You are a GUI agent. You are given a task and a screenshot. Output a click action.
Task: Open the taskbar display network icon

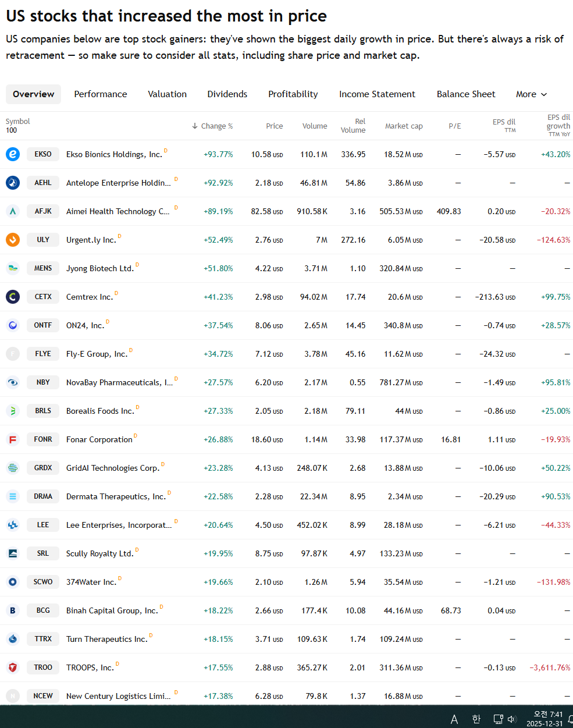(x=498, y=719)
